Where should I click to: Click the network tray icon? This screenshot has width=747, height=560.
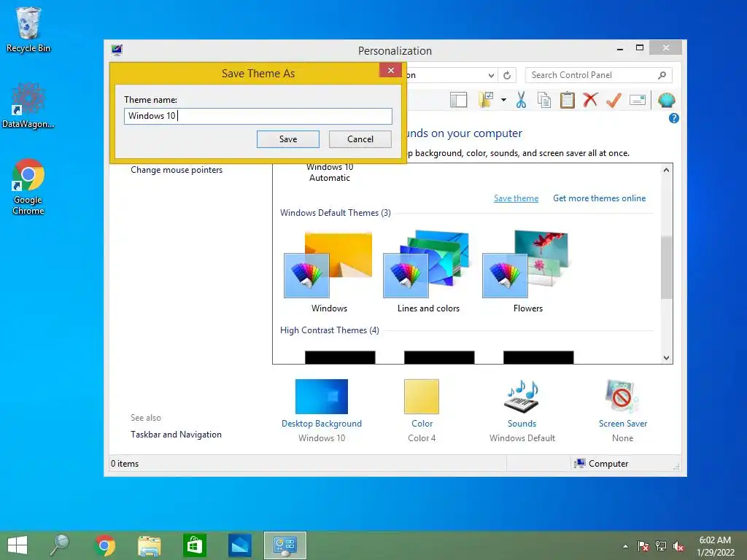pyautogui.click(x=661, y=546)
